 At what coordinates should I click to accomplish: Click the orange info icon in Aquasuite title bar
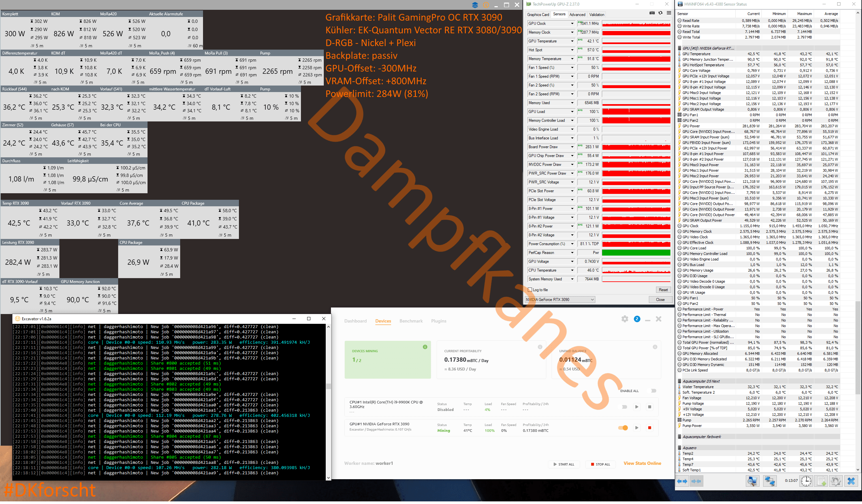486,5
